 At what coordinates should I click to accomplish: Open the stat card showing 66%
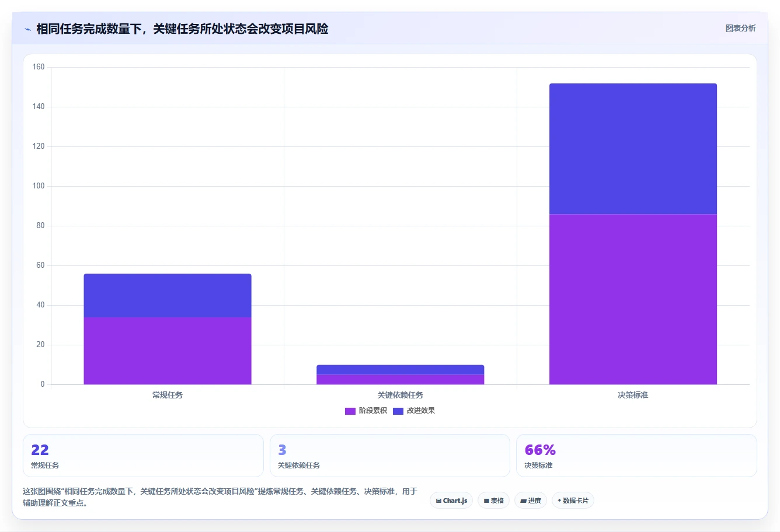636,456
